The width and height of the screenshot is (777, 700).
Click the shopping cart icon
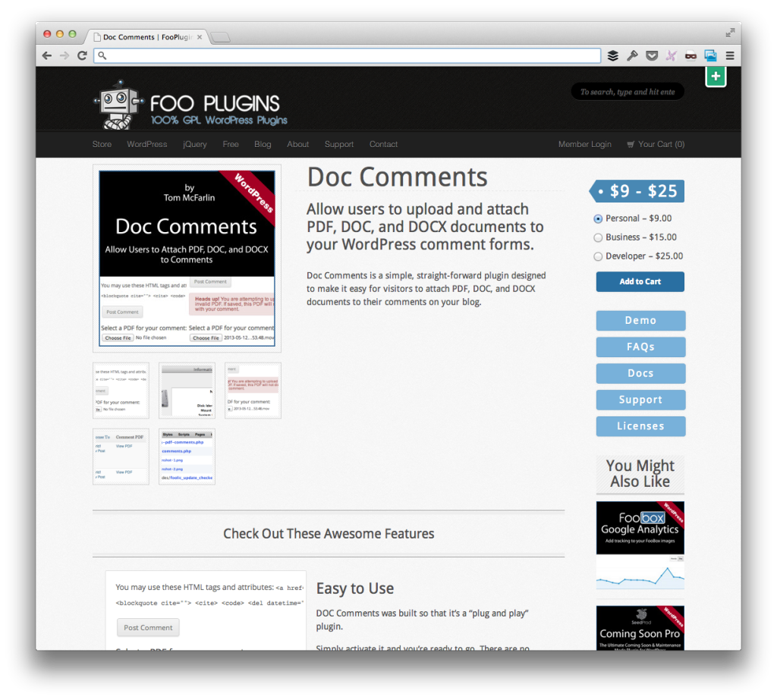tap(631, 144)
